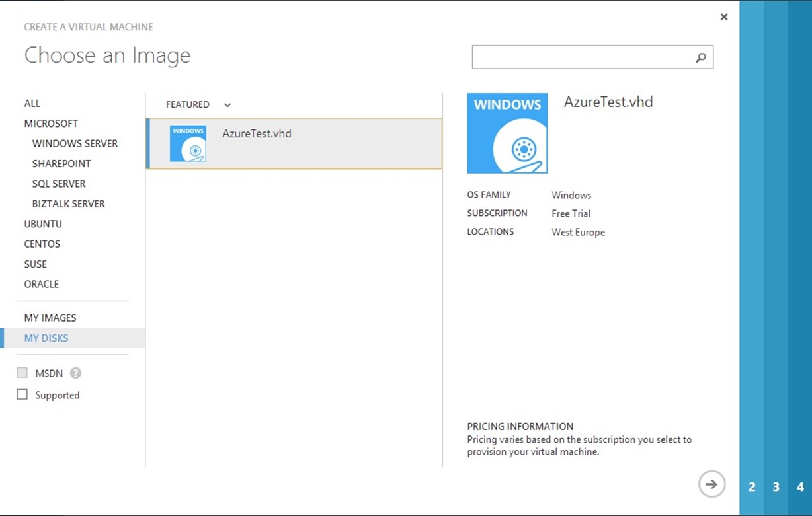The image size is (812, 516).
Task: Click the search magnifier icon
Action: tap(701, 57)
